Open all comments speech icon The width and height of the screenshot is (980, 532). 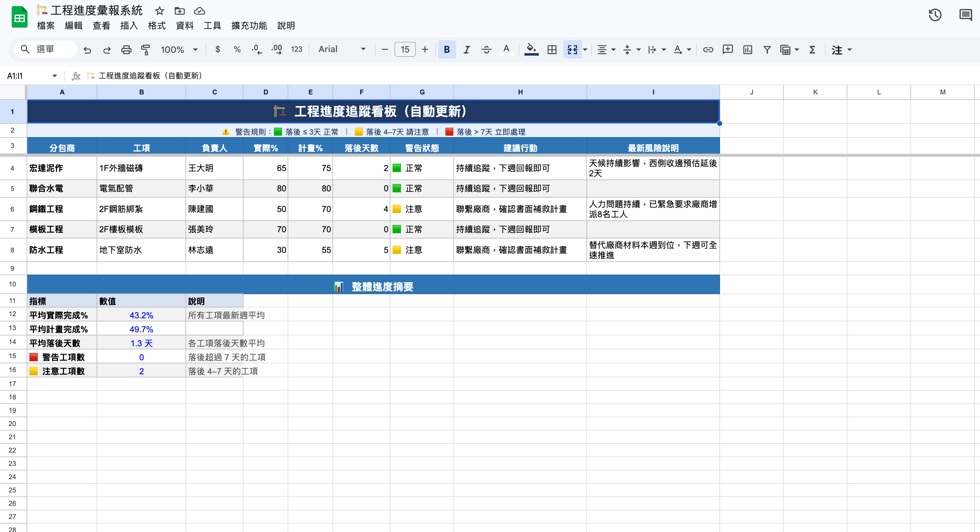click(966, 15)
